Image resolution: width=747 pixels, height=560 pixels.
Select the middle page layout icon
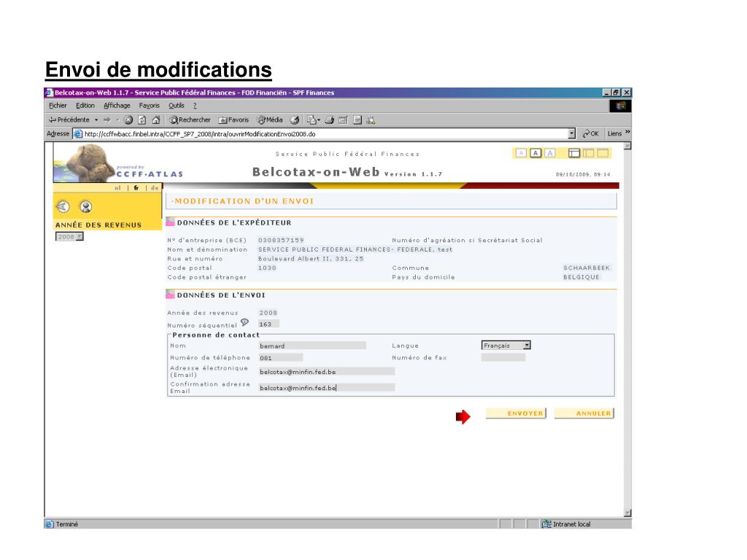[589, 153]
